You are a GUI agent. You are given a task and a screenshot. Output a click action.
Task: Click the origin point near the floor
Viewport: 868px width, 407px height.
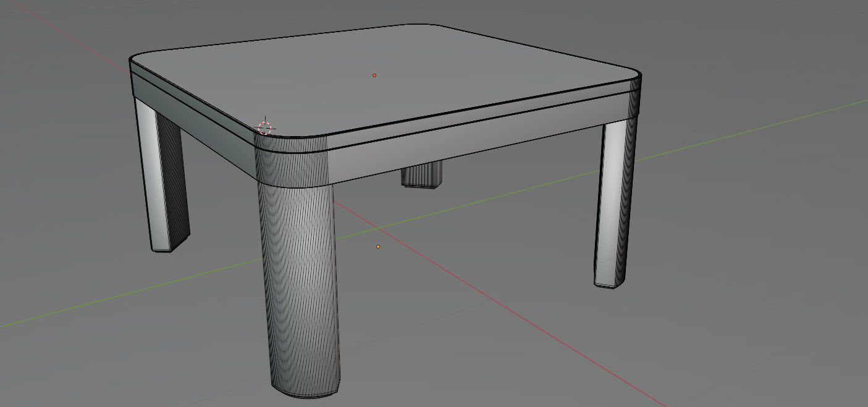pyautogui.click(x=379, y=247)
